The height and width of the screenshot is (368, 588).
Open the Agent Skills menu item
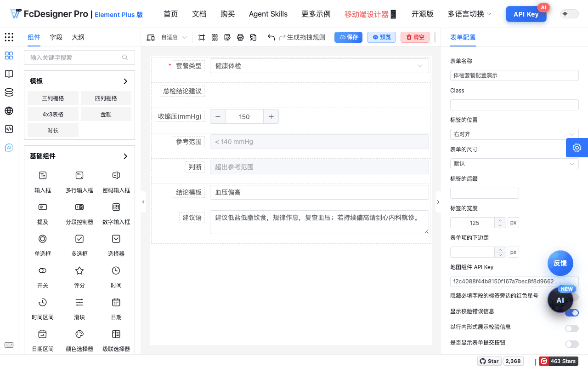268,14
